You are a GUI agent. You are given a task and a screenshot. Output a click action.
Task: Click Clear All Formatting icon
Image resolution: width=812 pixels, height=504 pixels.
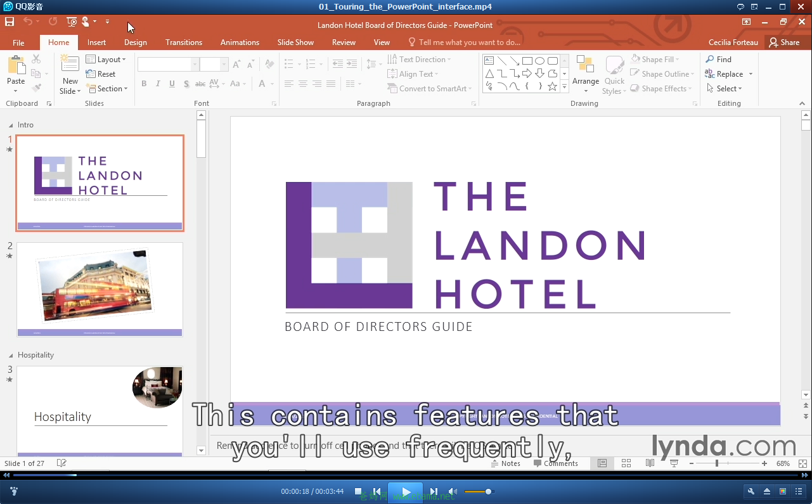(x=269, y=65)
